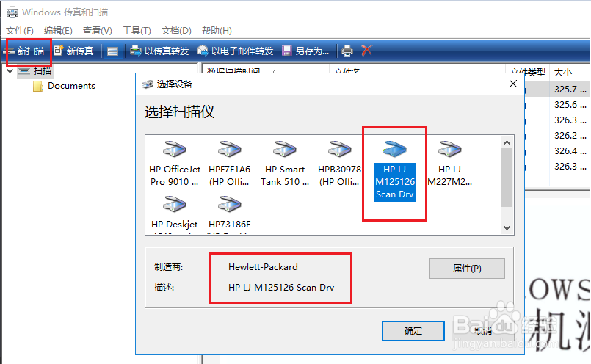The width and height of the screenshot is (591, 364).
Task: Click Forward as Email (以电子邮件转发)
Action: pos(235,51)
